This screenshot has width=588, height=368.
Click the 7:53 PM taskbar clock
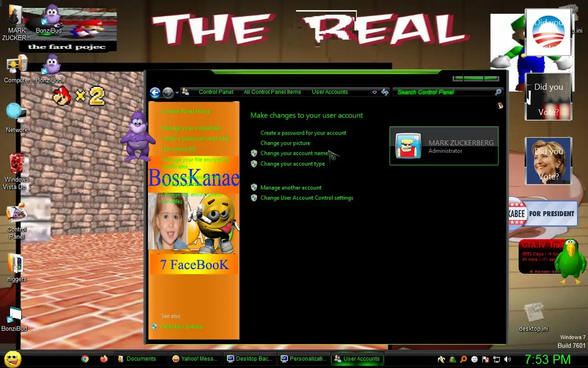click(548, 359)
